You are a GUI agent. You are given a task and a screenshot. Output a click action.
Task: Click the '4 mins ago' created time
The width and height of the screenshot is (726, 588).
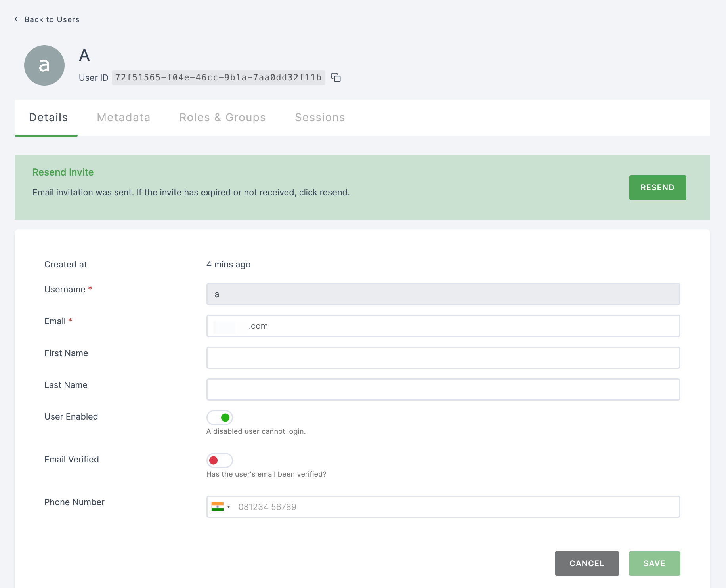pos(229,265)
